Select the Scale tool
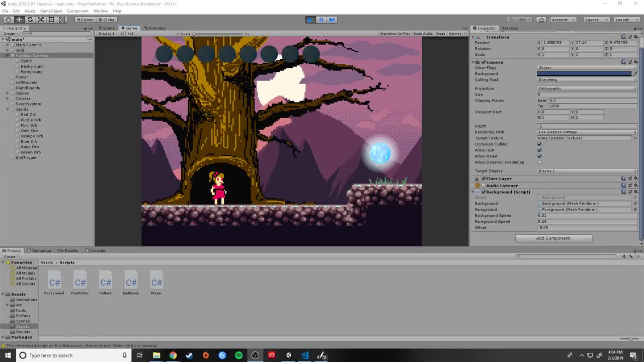The height and width of the screenshot is (362, 644). (41, 20)
